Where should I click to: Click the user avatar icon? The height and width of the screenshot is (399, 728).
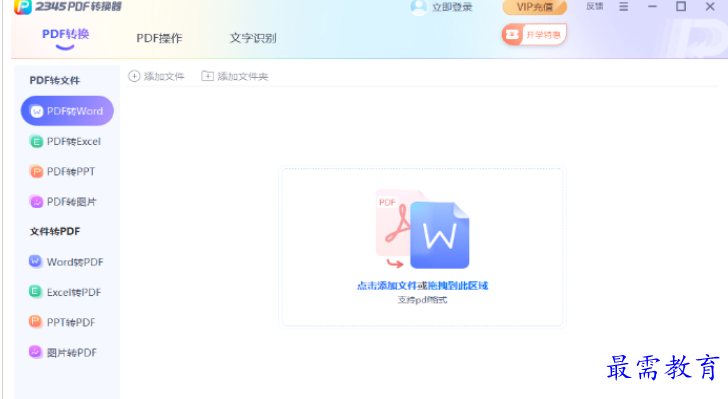418,7
